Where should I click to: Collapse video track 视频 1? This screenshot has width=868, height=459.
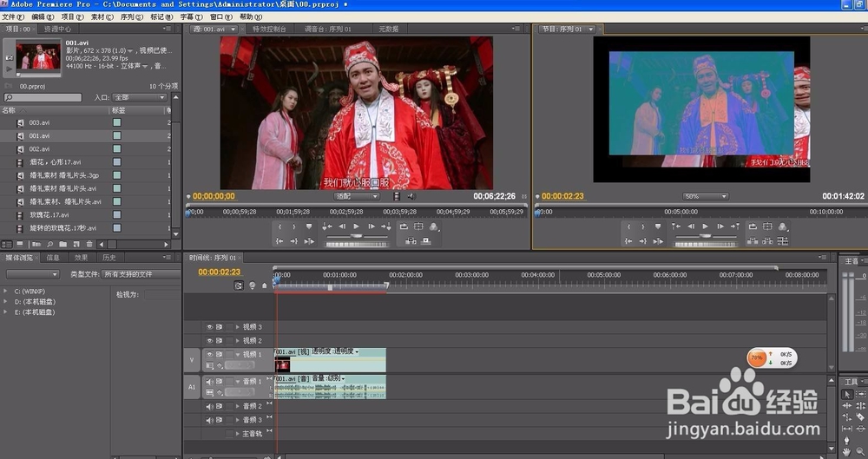pos(238,354)
